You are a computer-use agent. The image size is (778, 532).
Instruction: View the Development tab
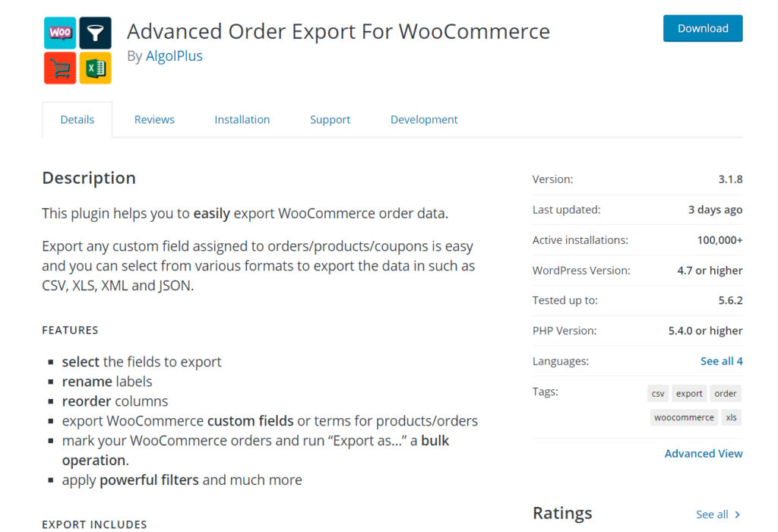pyautogui.click(x=424, y=119)
